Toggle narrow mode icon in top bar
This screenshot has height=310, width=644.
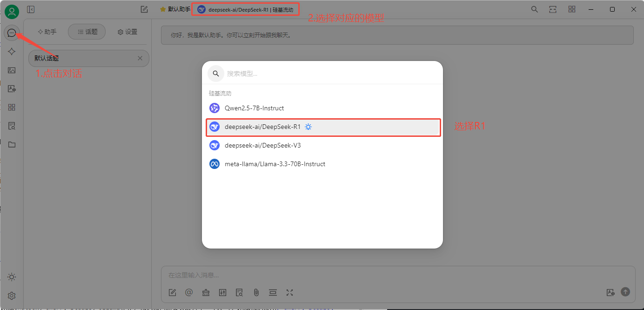553,9
